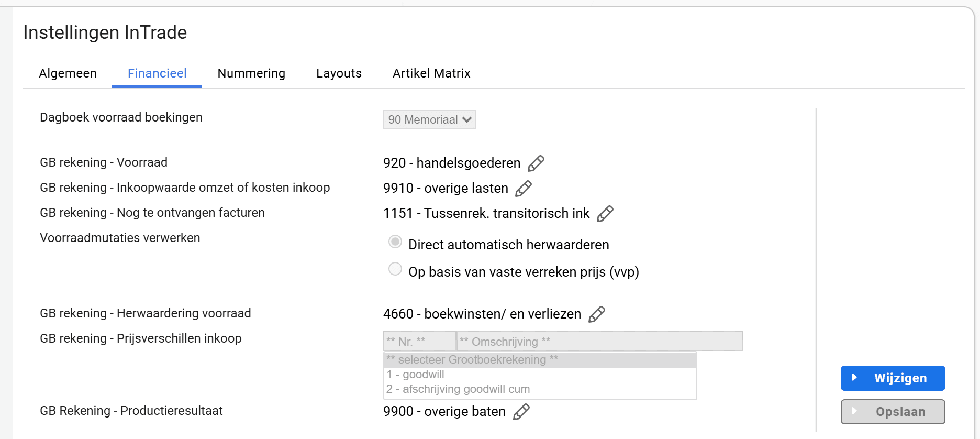The width and height of the screenshot is (980, 439).
Task: Click the Voorraadmutaties verwerken label
Action: tap(120, 238)
